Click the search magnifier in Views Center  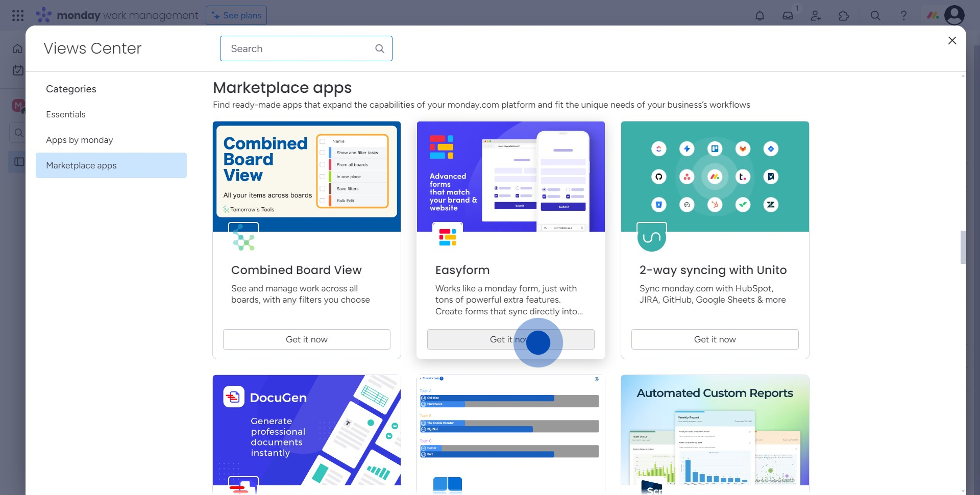(x=379, y=48)
